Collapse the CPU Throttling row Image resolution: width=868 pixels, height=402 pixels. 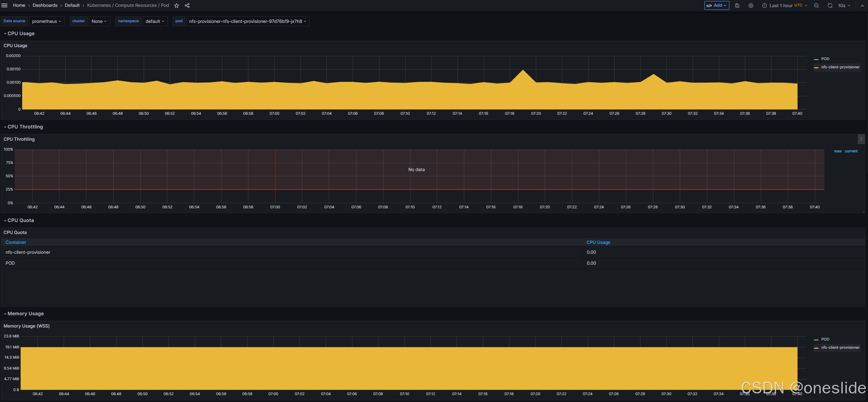point(25,127)
